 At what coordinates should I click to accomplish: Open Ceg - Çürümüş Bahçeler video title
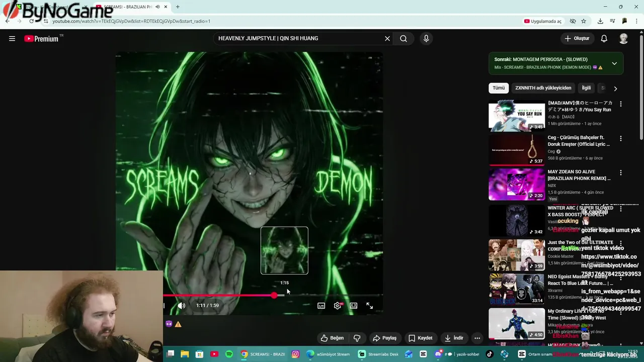579,141
